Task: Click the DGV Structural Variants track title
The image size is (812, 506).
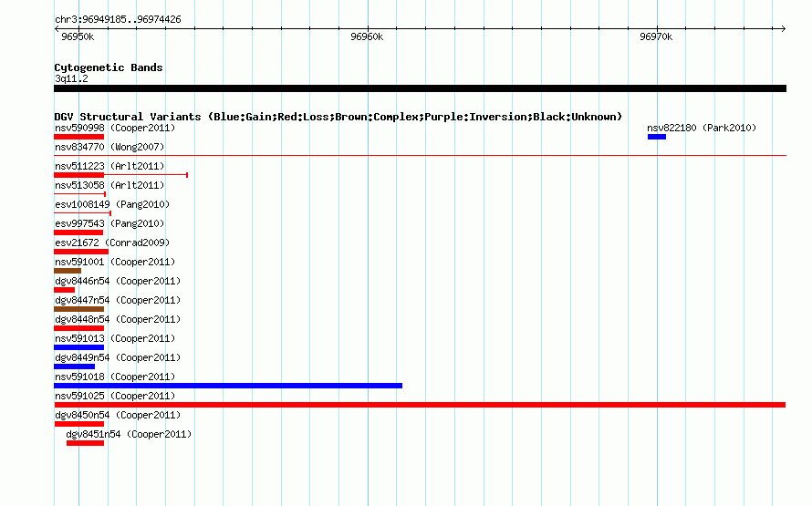Action: click(x=338, y=117)
